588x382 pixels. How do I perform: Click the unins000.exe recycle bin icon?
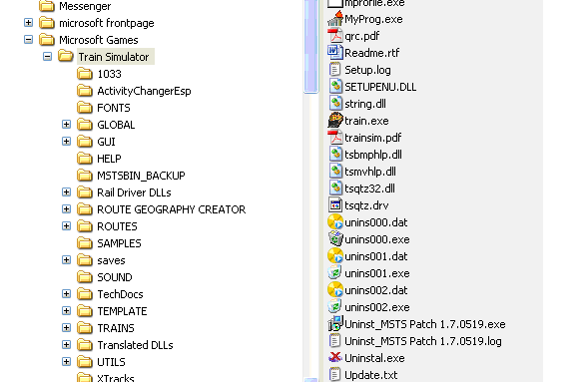point(335,239)
